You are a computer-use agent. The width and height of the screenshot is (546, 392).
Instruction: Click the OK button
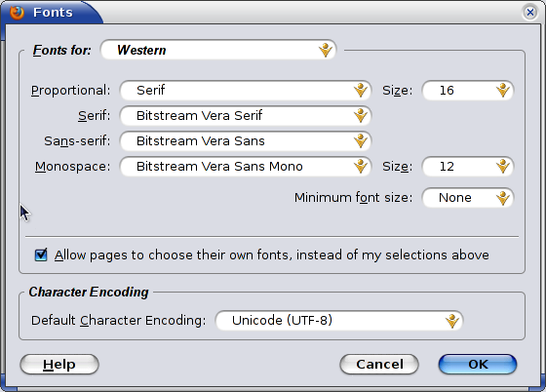tap(478, 364)
